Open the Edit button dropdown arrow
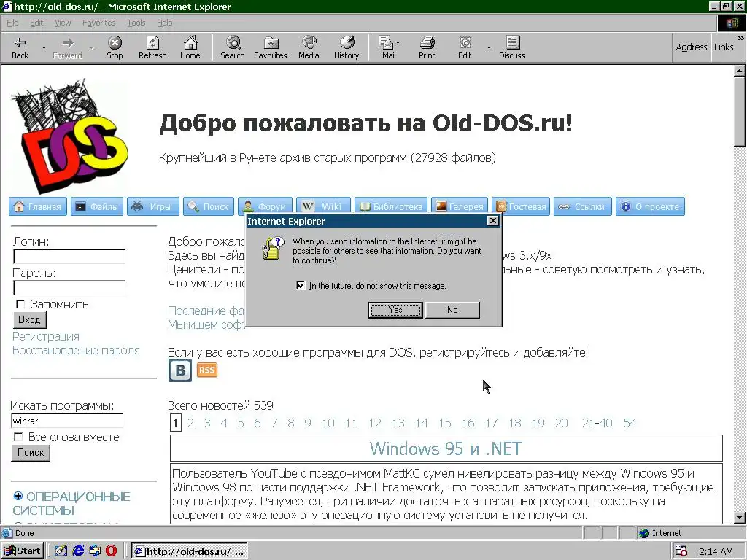This screenshot has height=560, width=747. (x=489, y=47)
